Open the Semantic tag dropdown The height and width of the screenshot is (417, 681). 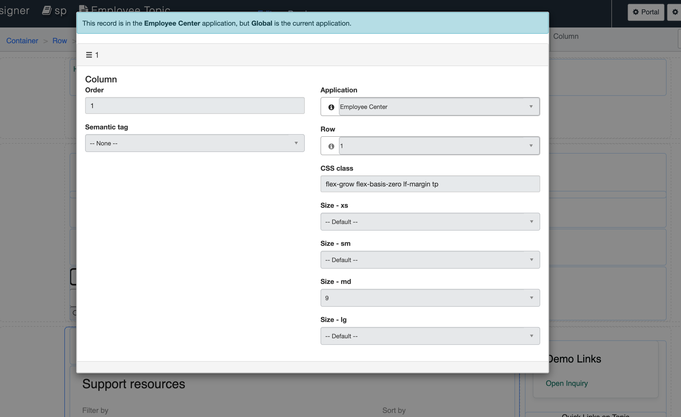(x=195, y=143)
